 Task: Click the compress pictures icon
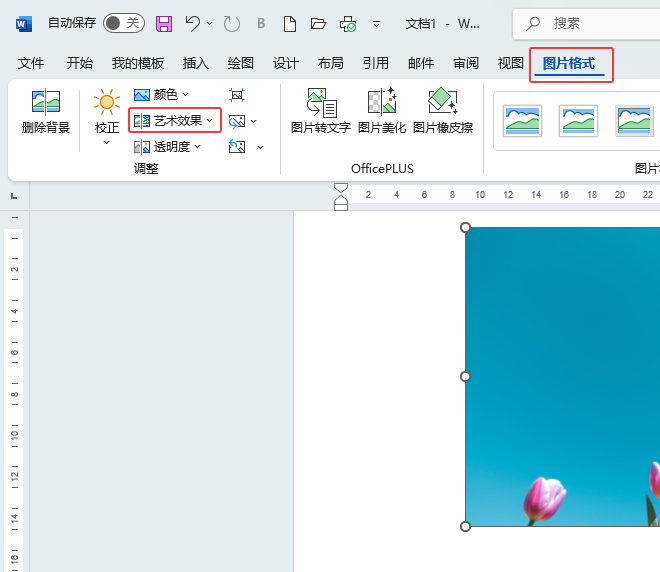click(237, 95)
